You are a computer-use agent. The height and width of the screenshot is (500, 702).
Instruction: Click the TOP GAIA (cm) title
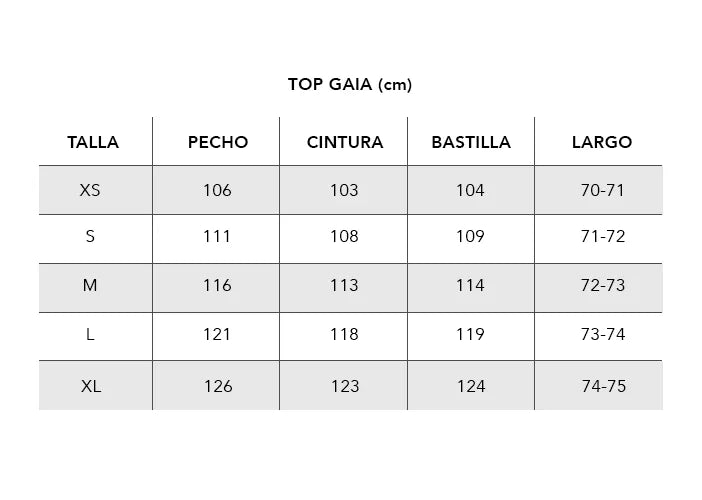(350, 84)
